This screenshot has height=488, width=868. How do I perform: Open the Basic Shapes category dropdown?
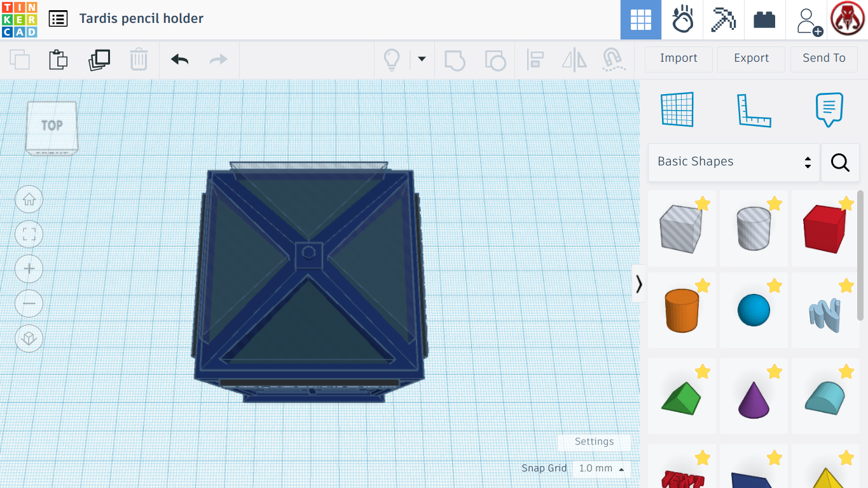pos(734,162)
